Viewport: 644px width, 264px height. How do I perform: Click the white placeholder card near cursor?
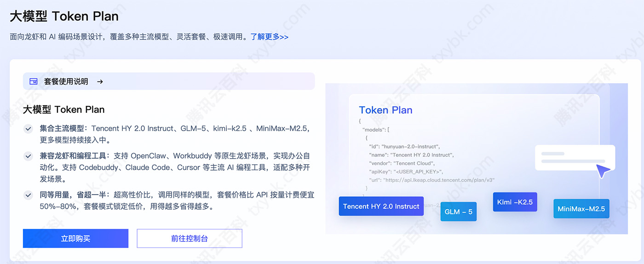coord(575,158)
